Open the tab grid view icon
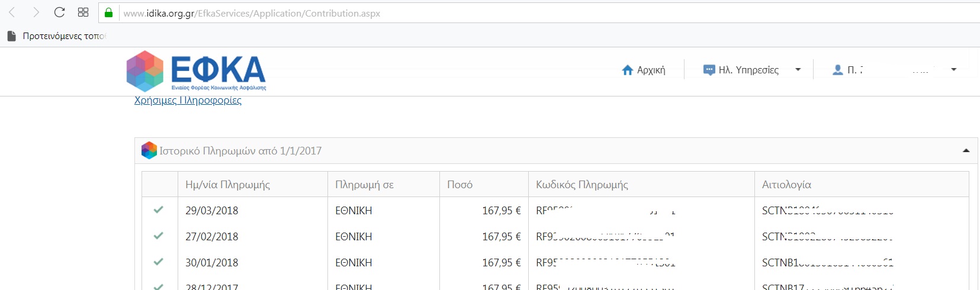This screenshot has height=290, width=980. click(83, 12)
